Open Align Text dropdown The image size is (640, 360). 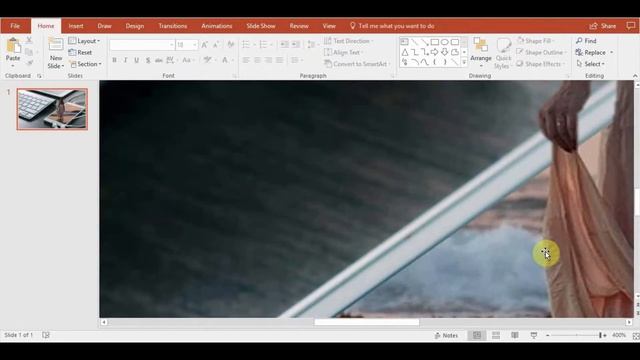344,53
